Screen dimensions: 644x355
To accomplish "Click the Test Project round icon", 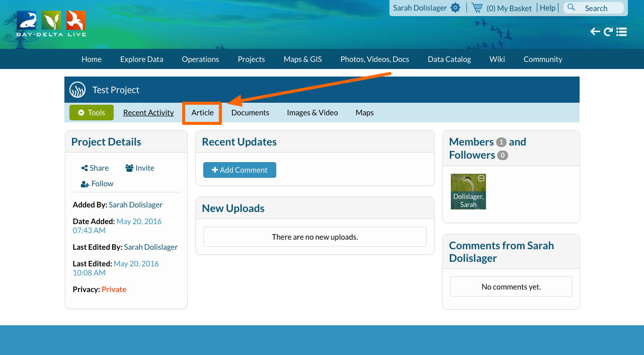I will pos(77,90).
